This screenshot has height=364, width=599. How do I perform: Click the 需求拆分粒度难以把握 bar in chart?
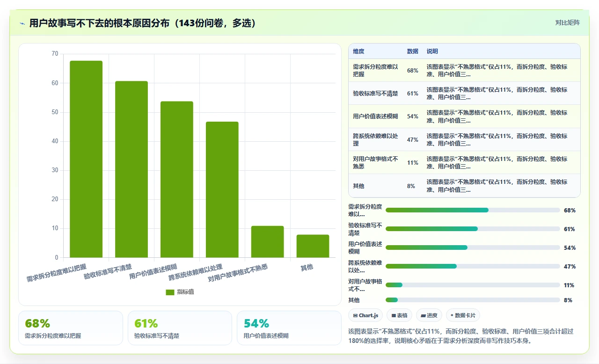86,159
